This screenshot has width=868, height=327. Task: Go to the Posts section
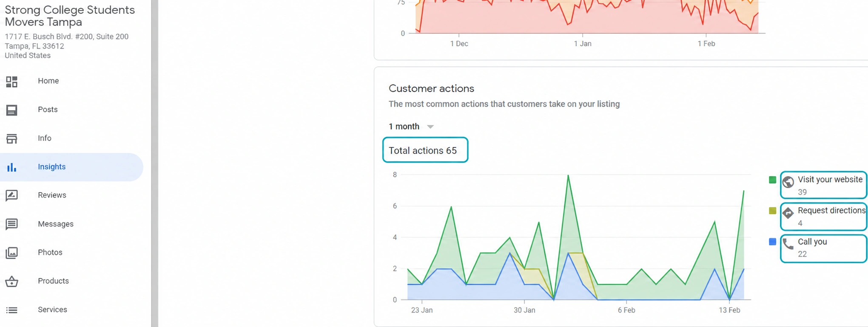tap(48, 110)
